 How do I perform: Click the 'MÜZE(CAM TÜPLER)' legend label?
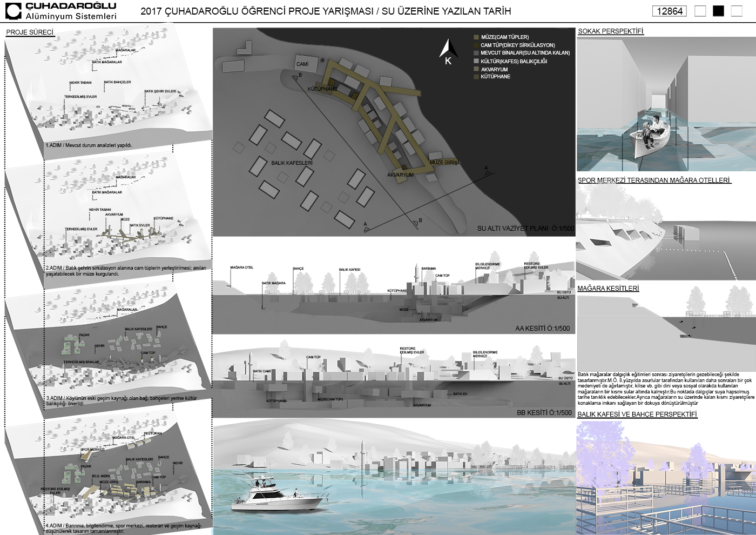coord(505,37)
